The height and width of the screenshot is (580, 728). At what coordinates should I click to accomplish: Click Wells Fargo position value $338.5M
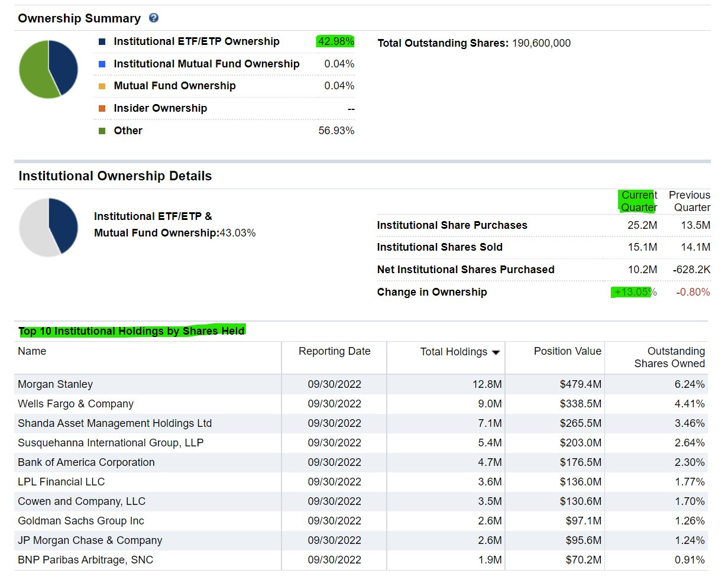(581, 404)
